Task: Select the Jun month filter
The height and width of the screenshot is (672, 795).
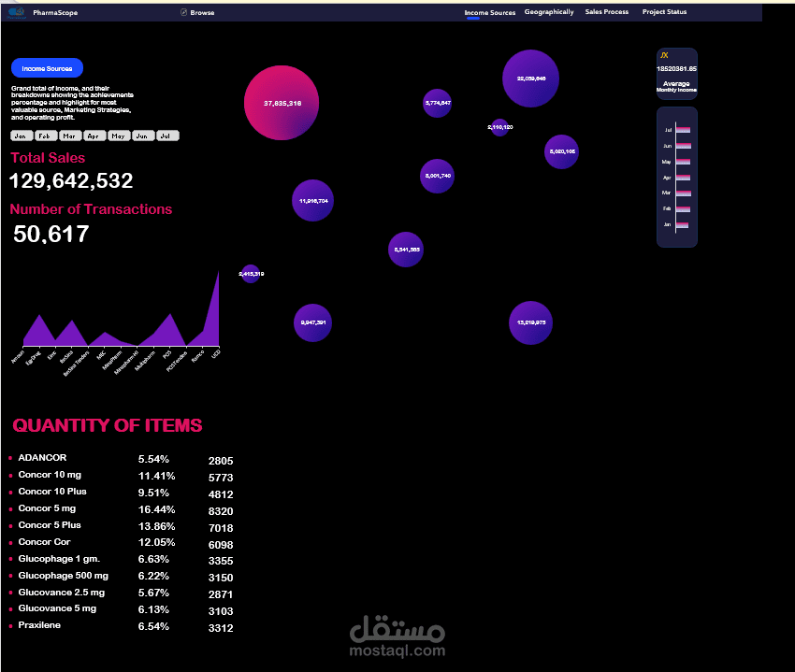Action: click(x=143, y=136)
